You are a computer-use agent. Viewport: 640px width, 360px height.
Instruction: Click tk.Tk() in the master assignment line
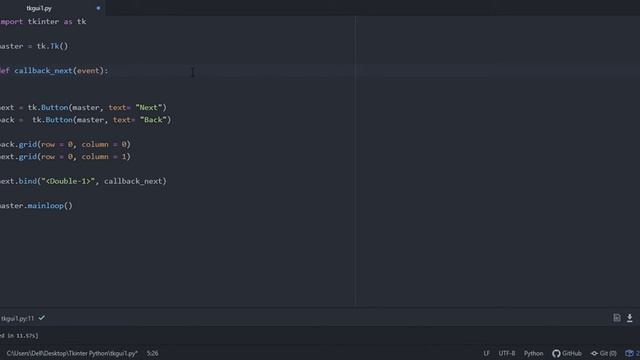(52, 46)
